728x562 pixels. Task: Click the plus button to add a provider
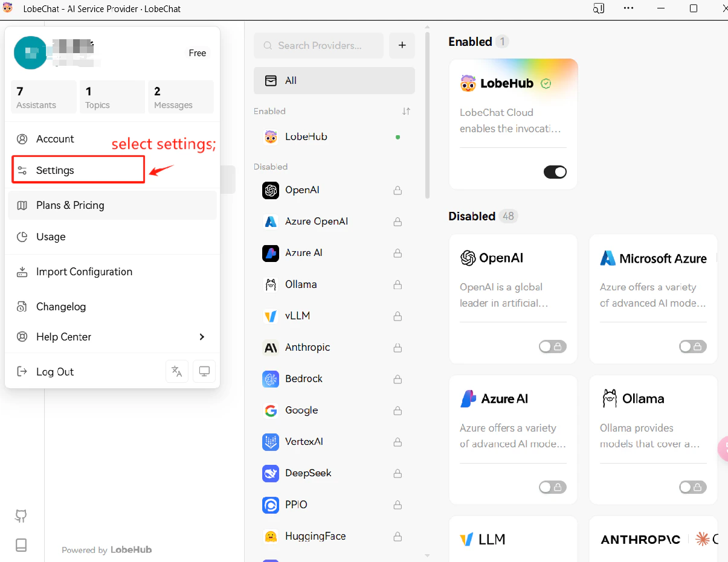pyautogui.click(x=402, y=45)
